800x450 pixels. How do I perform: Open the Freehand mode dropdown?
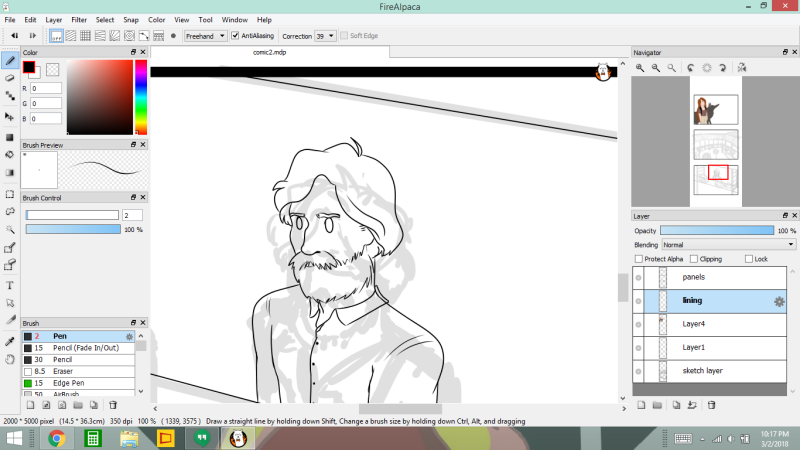pos(205,35)
